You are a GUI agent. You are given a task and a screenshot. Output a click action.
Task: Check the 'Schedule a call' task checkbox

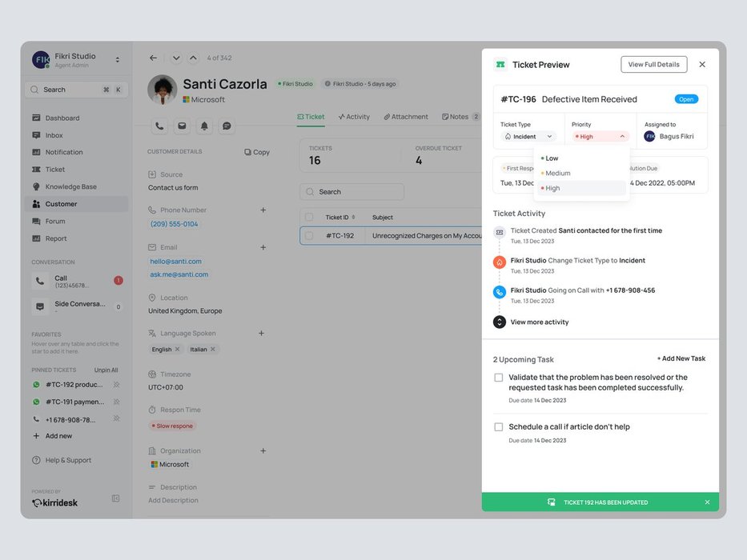pos(499,427)
